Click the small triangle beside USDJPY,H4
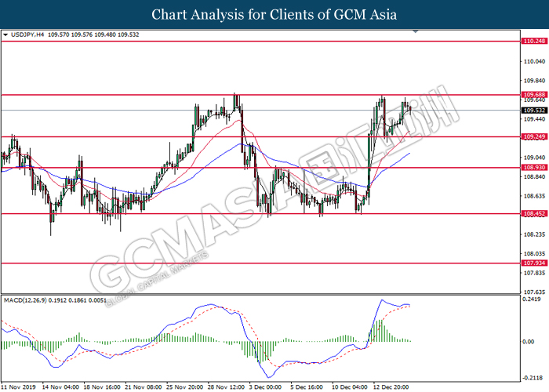This screenshot has width=549, height=392. point(6,35)
